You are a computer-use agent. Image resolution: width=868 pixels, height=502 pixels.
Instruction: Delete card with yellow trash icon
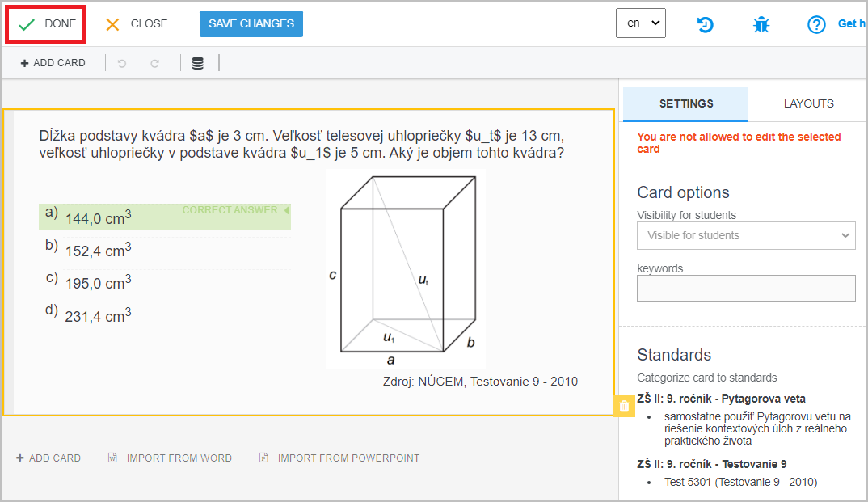pyautogui.click(x=624, y=407)
